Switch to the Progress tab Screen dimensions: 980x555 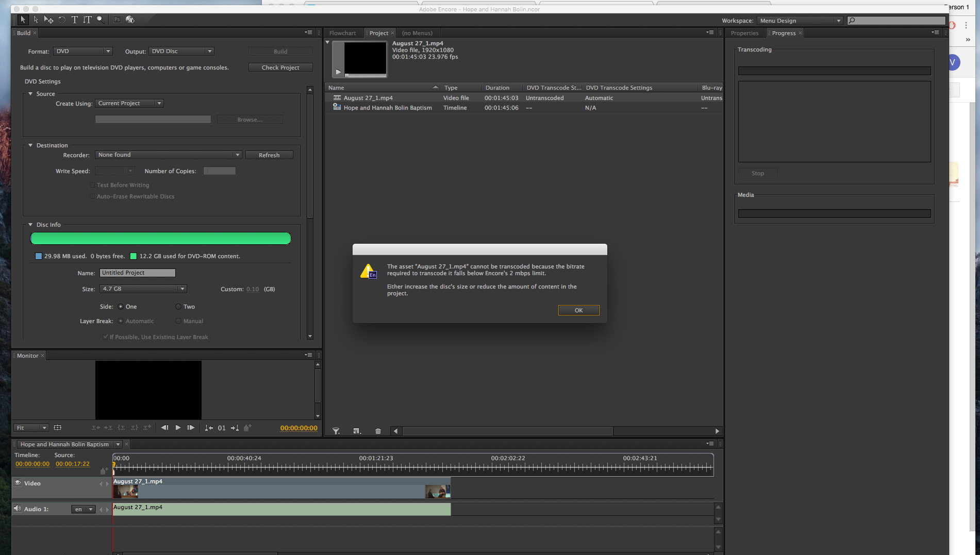[x=784, y=33]
